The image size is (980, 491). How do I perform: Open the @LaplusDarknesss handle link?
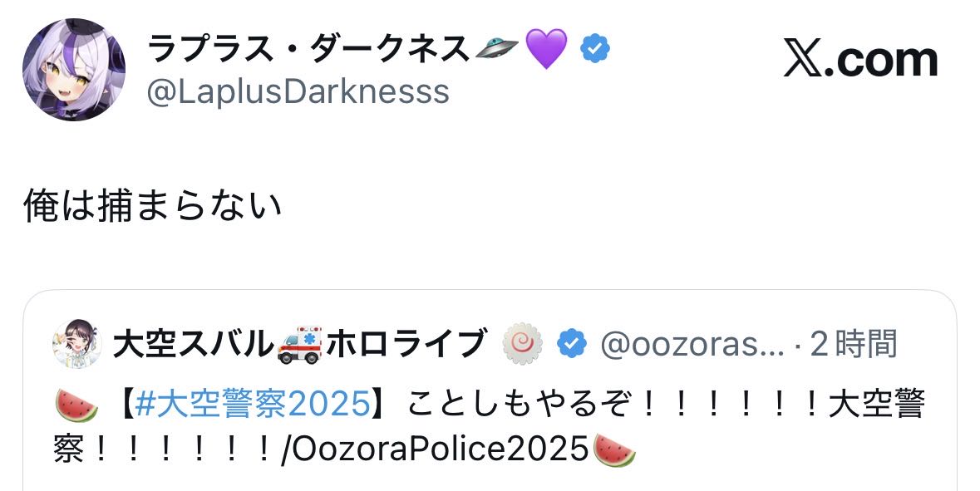click(x=298, y=91)
